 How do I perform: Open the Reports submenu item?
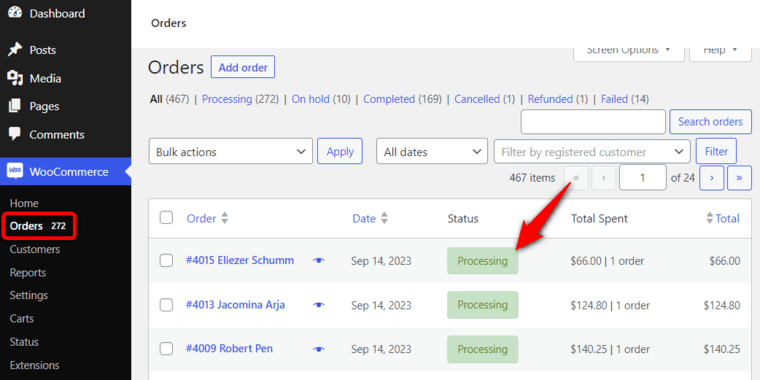click(28, 272)
